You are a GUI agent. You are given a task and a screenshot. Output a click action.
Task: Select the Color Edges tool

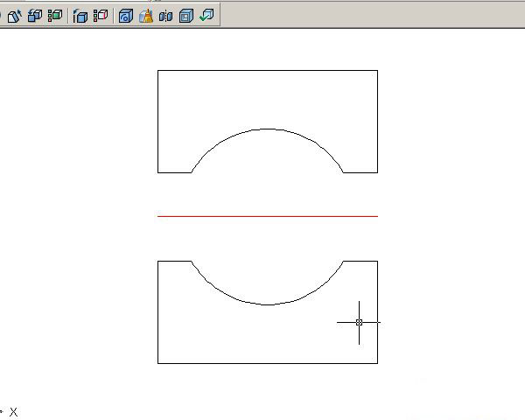coord(101,16)
